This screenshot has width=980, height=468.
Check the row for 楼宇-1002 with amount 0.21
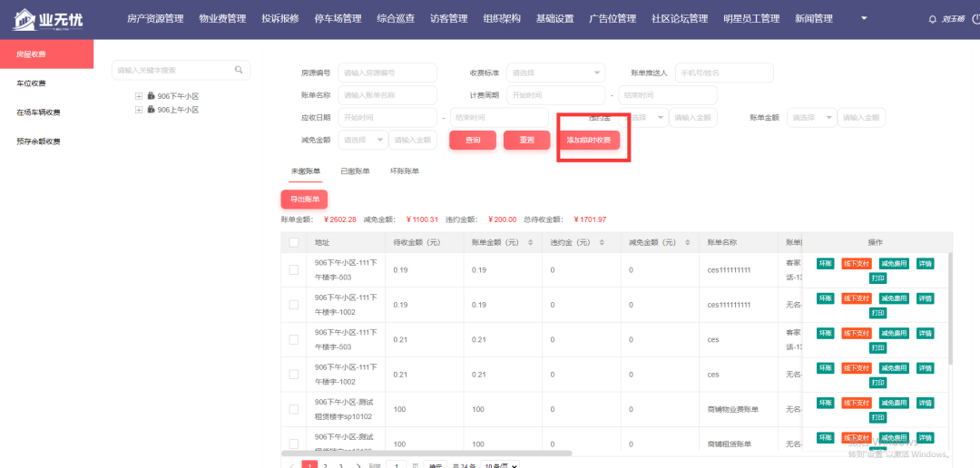click(294, 375)
